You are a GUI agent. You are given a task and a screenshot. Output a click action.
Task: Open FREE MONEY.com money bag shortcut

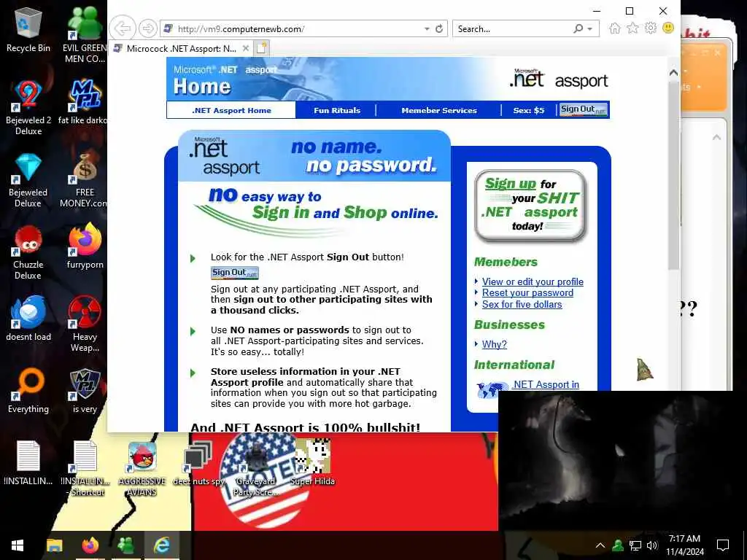tap(85, 180)
